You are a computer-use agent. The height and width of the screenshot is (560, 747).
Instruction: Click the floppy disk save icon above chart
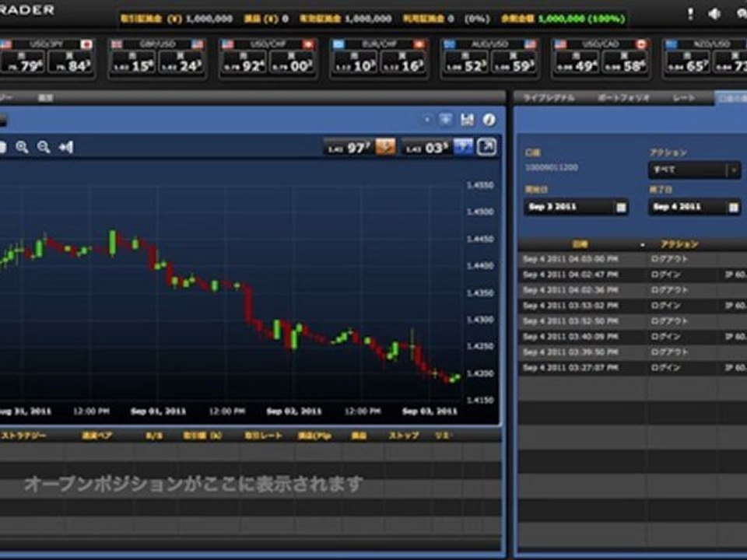(467, 120)
